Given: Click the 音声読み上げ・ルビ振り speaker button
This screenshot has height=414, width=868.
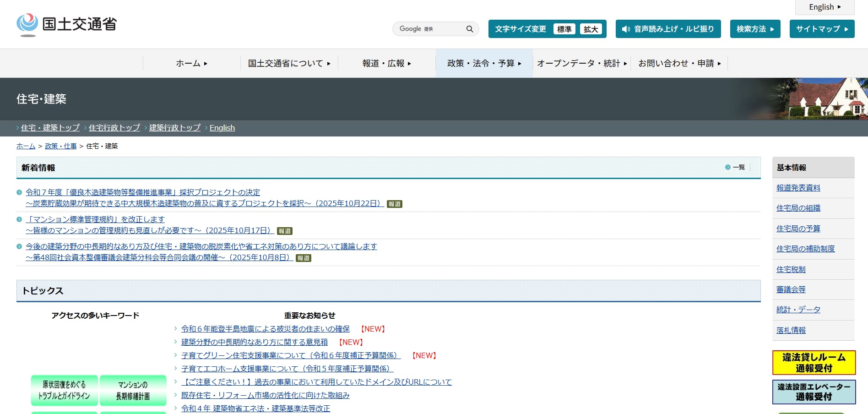Looking at the screenshot, I should (668, 29).
